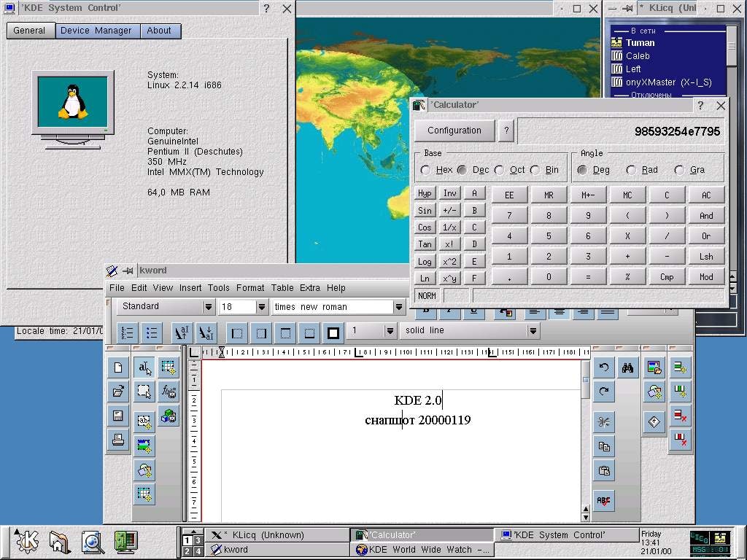Select the Hex base radio button
747x560 pixels.
point(425,170)
